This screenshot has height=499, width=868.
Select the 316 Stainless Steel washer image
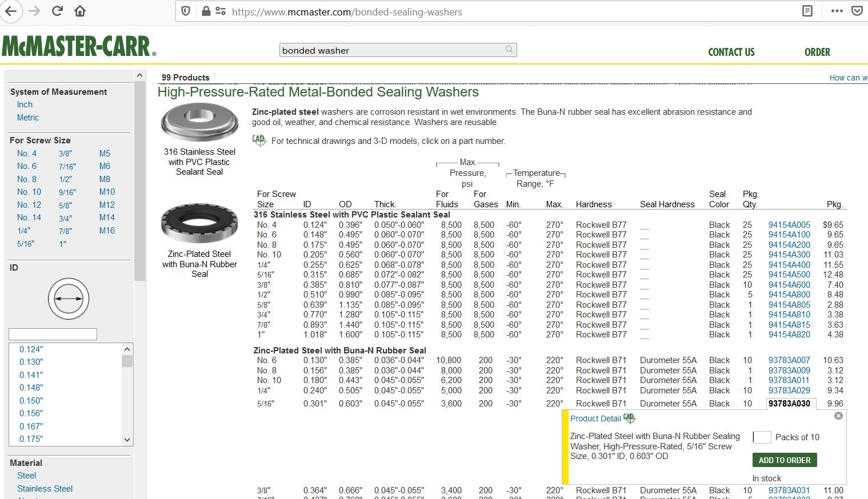click(199, 122)
